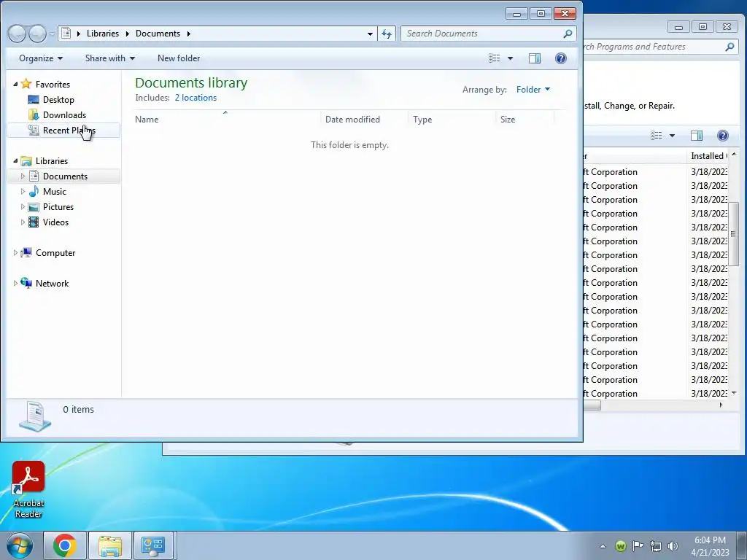Click the Computer icon in navigation pane
This screenshot has height=560, width=747.
coord(26,252)
